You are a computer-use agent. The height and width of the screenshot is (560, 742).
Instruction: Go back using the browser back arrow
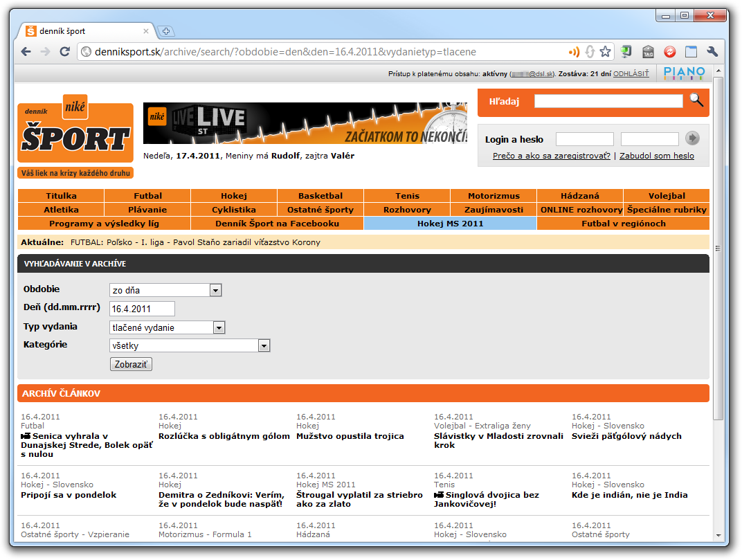click(26, 52)
